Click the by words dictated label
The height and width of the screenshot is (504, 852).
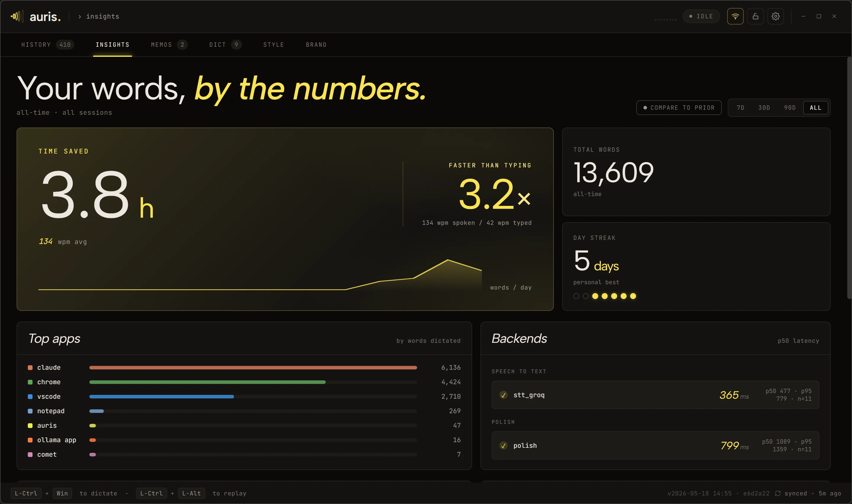pos(428,341)
